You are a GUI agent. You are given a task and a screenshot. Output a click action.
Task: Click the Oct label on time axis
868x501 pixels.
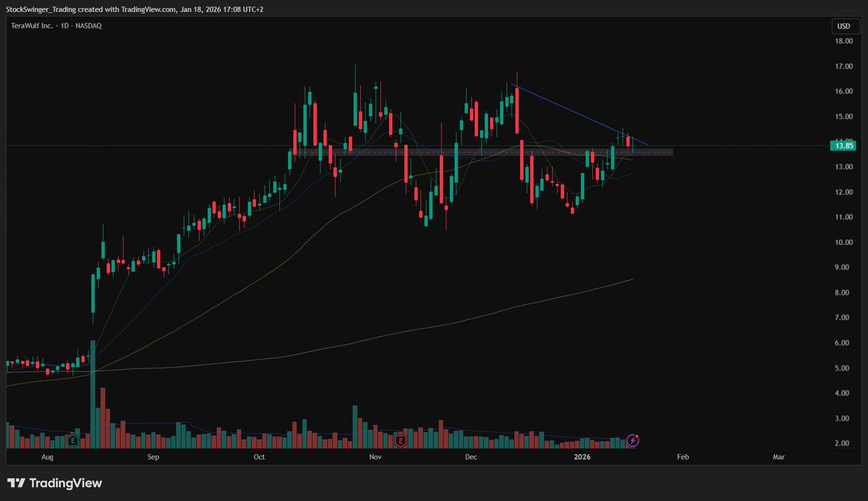tap(260, 457)
